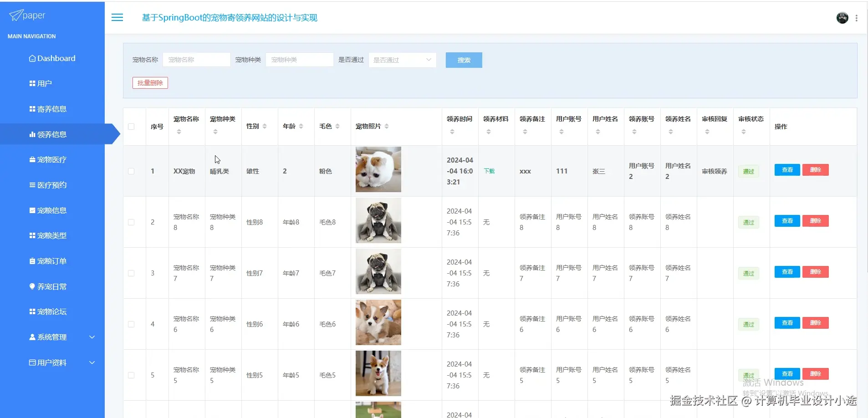
Task: Open the 宠物名称6 corgi puppy photo
Action: point(378,322)
